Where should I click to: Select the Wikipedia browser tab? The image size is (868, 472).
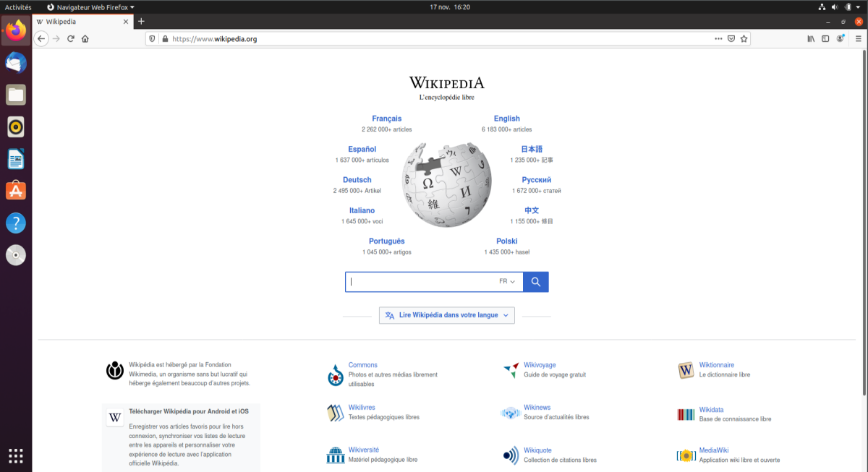(x=83, y=22)
